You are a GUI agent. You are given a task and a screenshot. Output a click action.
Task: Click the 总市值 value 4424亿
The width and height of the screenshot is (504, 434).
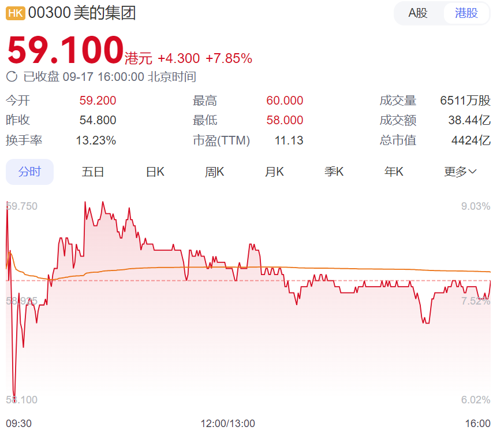[x=471, y=140]
